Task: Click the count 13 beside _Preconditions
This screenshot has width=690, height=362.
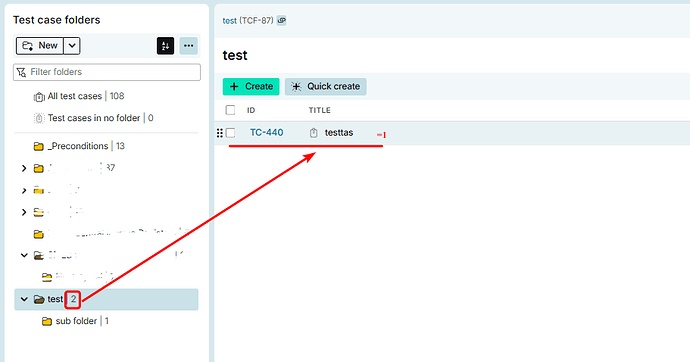Action: click(x=120, y=146)
